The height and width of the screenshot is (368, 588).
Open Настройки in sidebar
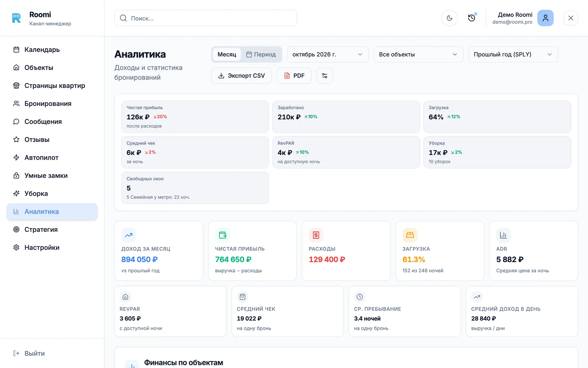(x=52, y=248)
